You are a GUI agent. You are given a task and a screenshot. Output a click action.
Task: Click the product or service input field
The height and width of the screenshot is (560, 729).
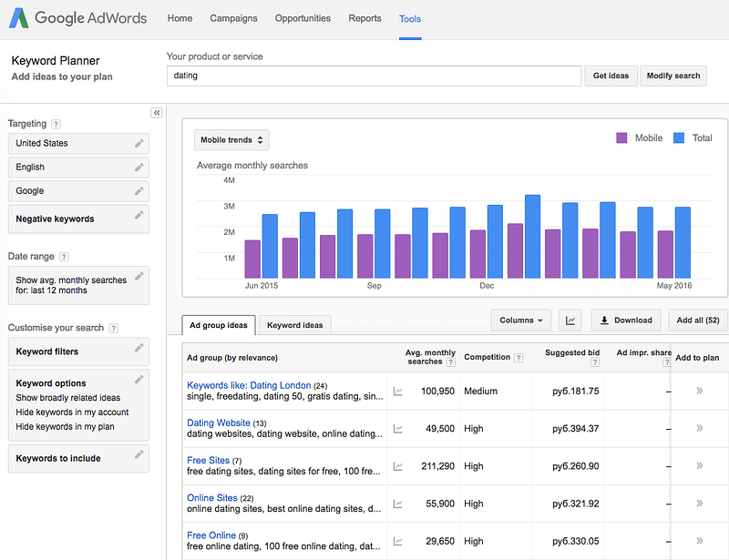click(x=374, y=76)
